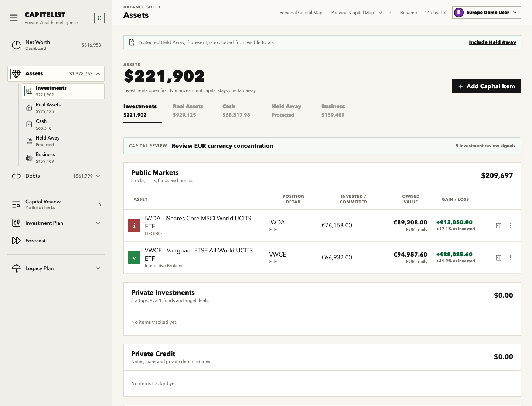This screenshot has height=406, width=532.
Task: Click the Business building icon in sidebar
Action: click(29, 158)
